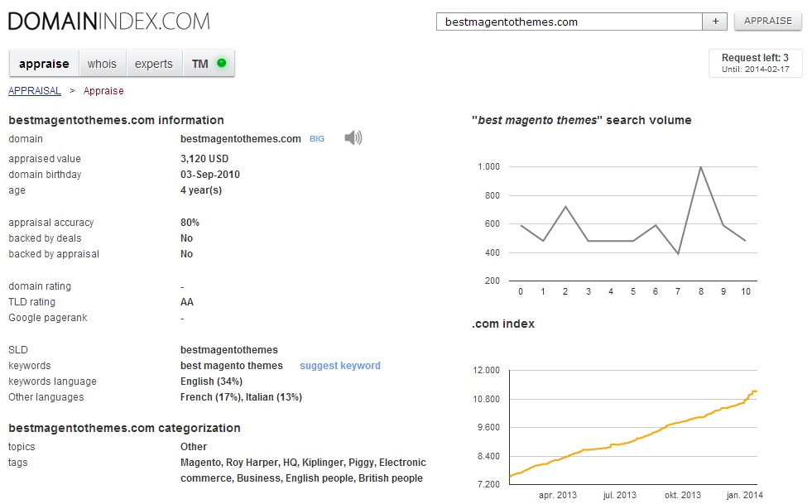Click the tags list starting with 'Magento, Roy Harper'

point(303,470)
